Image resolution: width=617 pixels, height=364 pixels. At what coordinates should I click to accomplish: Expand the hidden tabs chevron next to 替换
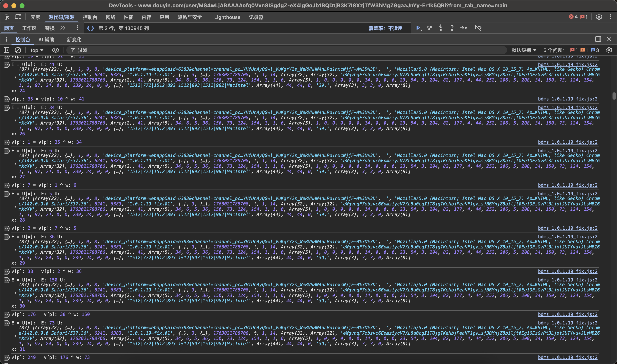[x=63, y=28]
